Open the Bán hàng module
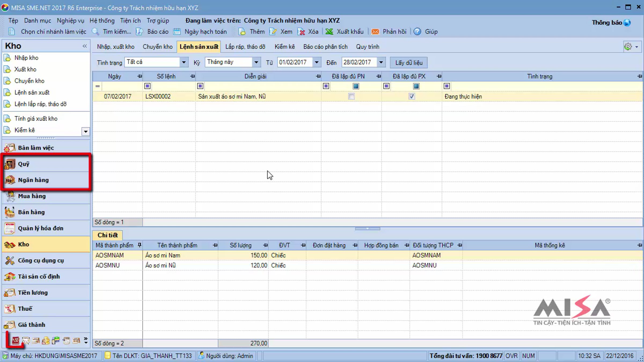 pyautogui.click(x=46, y=212)
